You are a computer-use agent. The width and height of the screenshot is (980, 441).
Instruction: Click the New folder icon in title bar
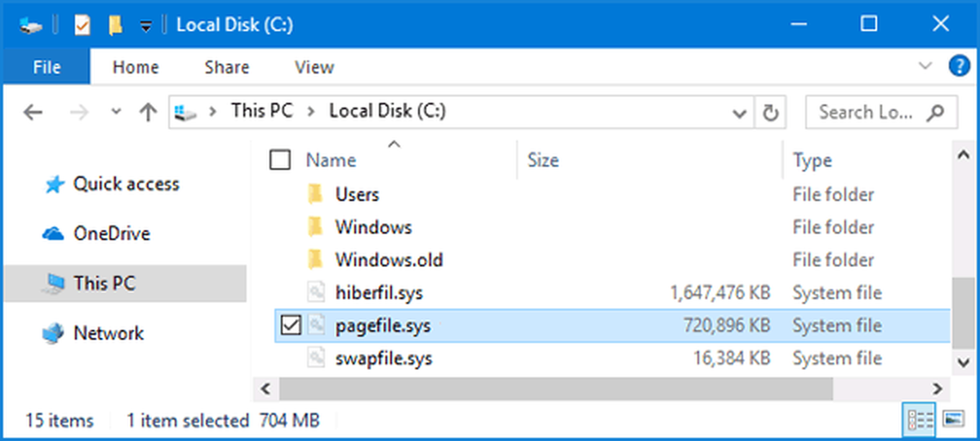pyautogui.click(x=115, y=25)
